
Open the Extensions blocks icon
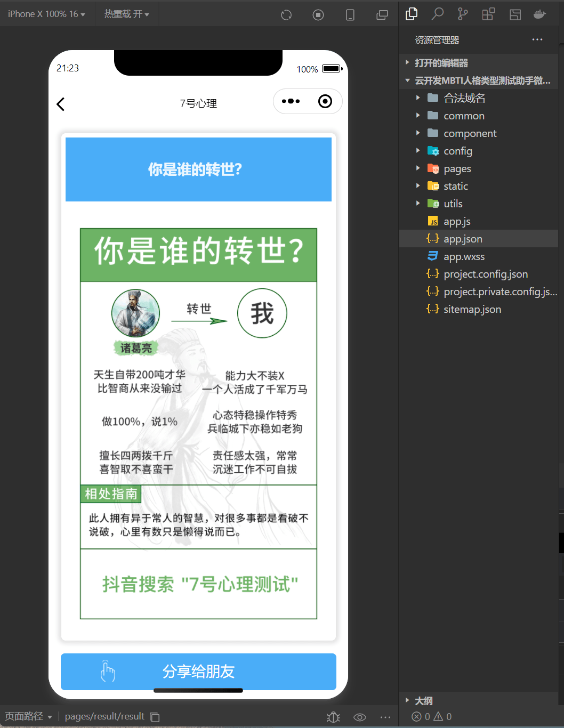488,14
